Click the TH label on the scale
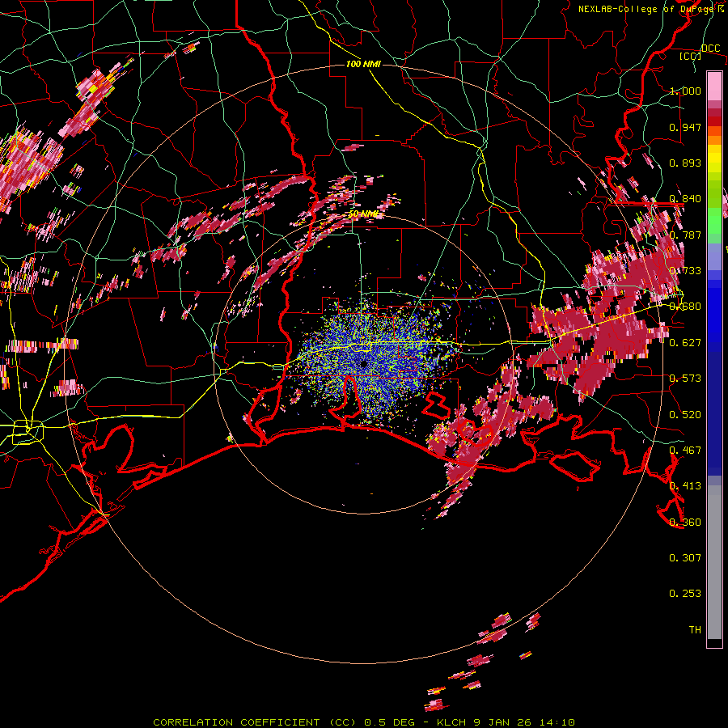The image size is (728, 728). coord(695,630)
